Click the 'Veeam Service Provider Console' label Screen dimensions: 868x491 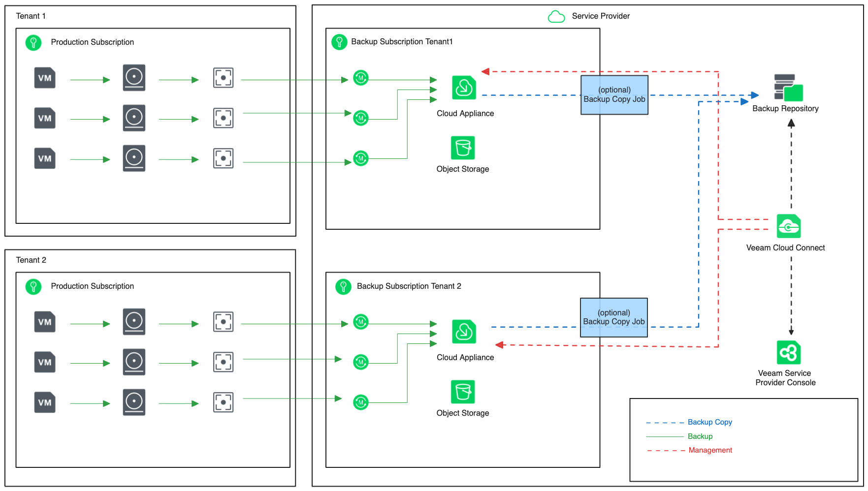pyautogui.click(x=785, y=378)
